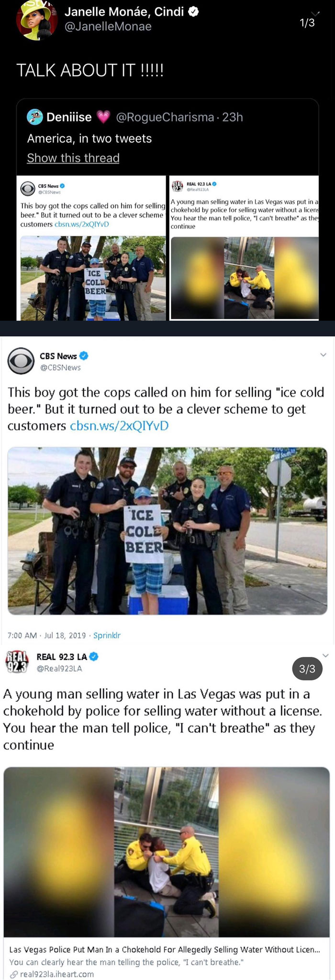Click the @RogueCharisma handle in the quoted tweet
This screenshot has height=980, width=335.
[165, 117]
